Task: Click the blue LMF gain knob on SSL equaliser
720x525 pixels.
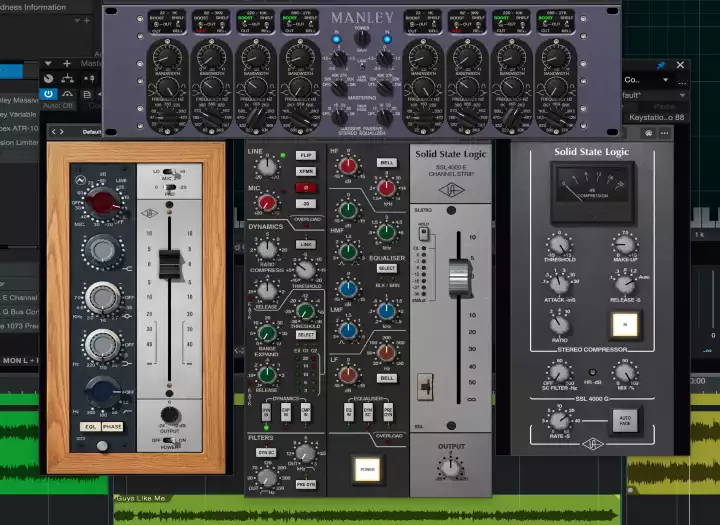Action: pos(348,290)
